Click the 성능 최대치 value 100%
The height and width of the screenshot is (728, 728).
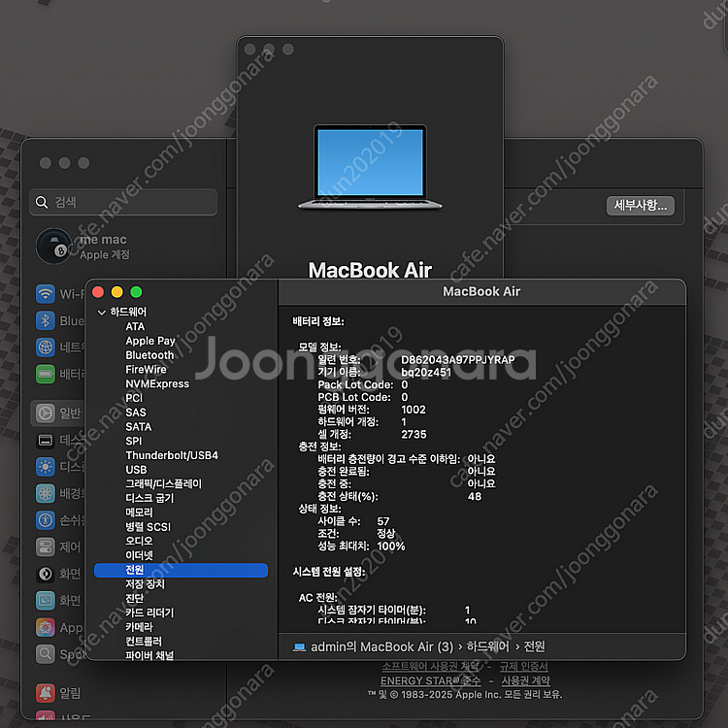point(391,546)
